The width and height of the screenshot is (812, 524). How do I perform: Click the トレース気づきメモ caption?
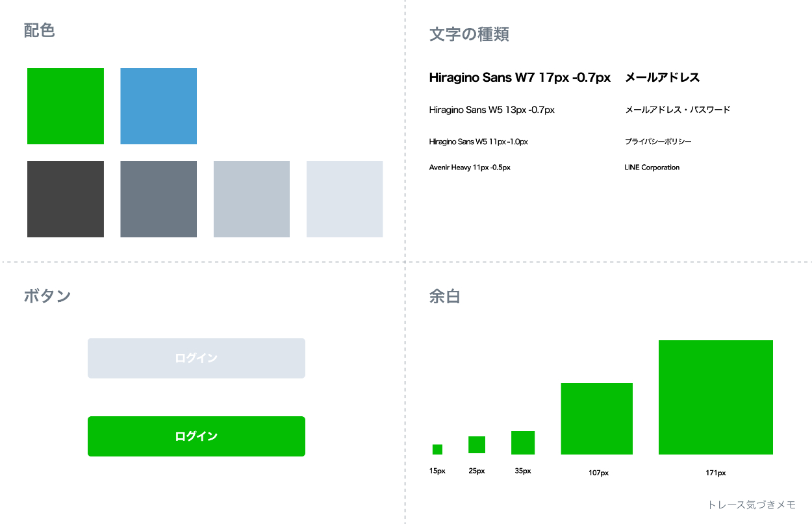tap(752, 505)
